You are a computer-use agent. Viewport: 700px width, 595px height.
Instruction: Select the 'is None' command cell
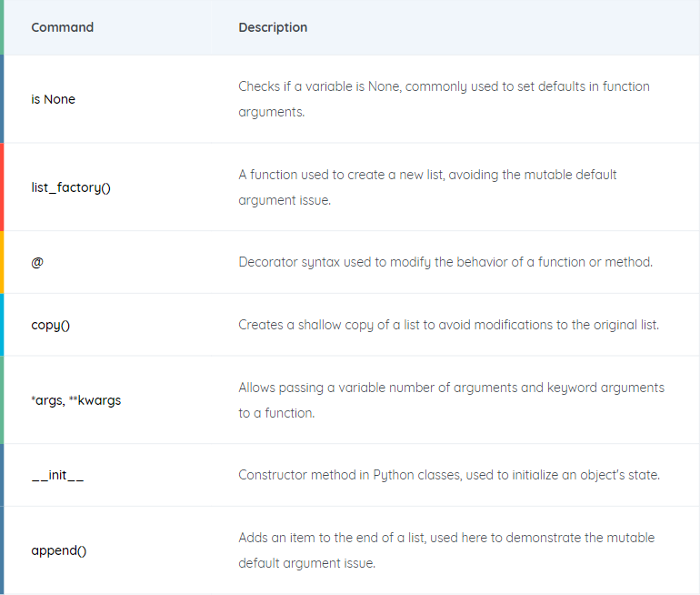[53, 99]
